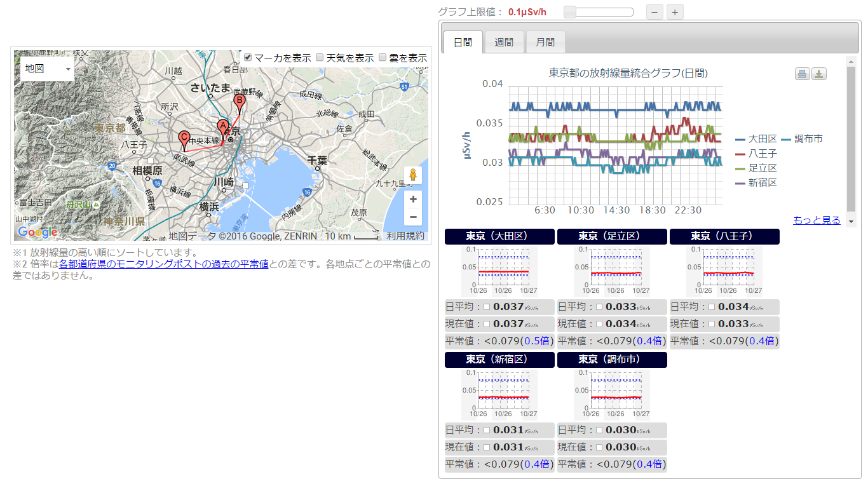868x486 pixels.
Task: Increase graph upper limit with plus button
Action: tap(675, 12)
